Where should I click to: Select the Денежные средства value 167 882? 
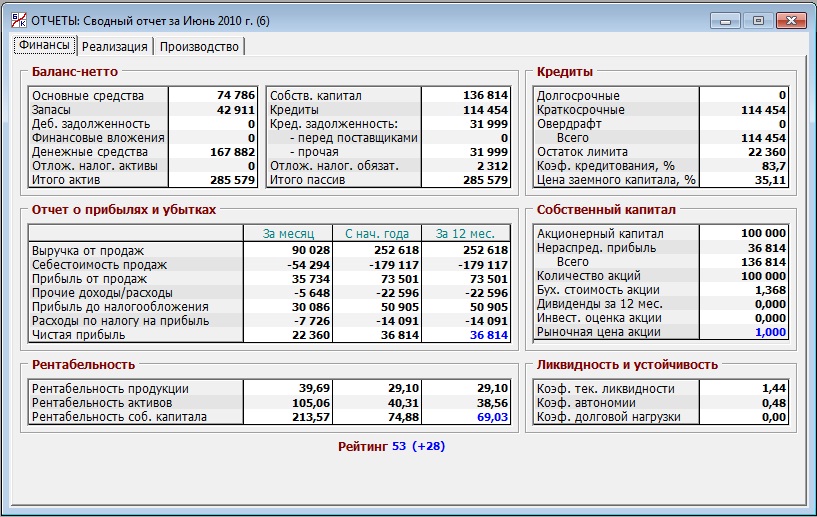tap(232, 152)
